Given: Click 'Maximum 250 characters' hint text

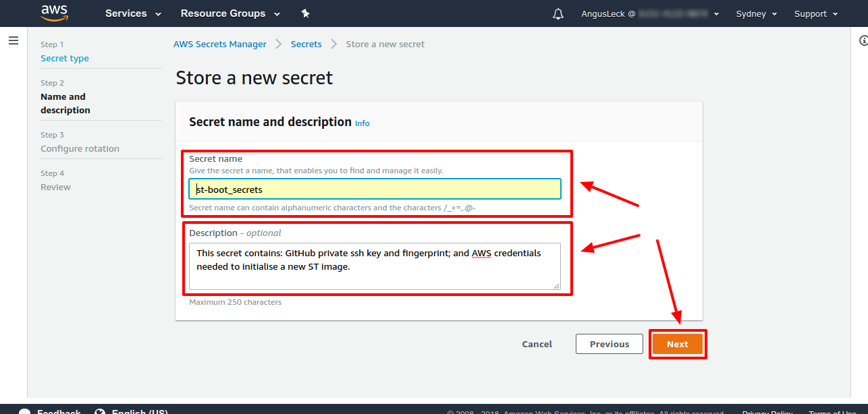Looking at the screenshot, I should click(236, 302).
